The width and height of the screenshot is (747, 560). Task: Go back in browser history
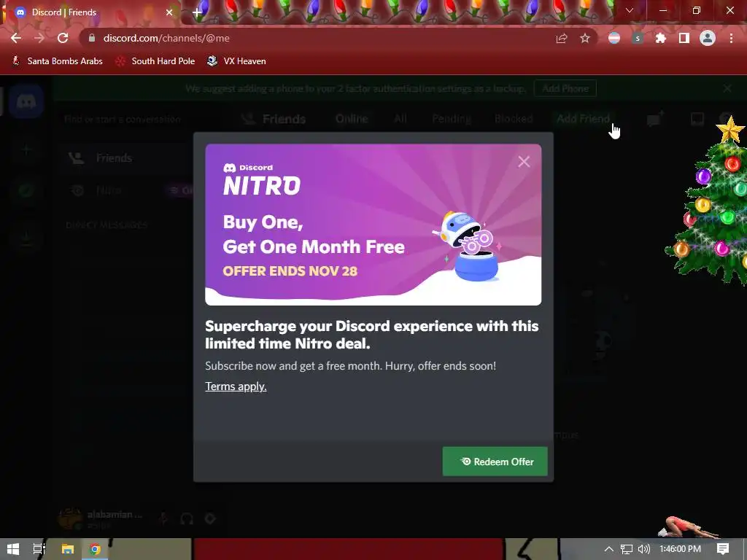[x=16, y=38]
